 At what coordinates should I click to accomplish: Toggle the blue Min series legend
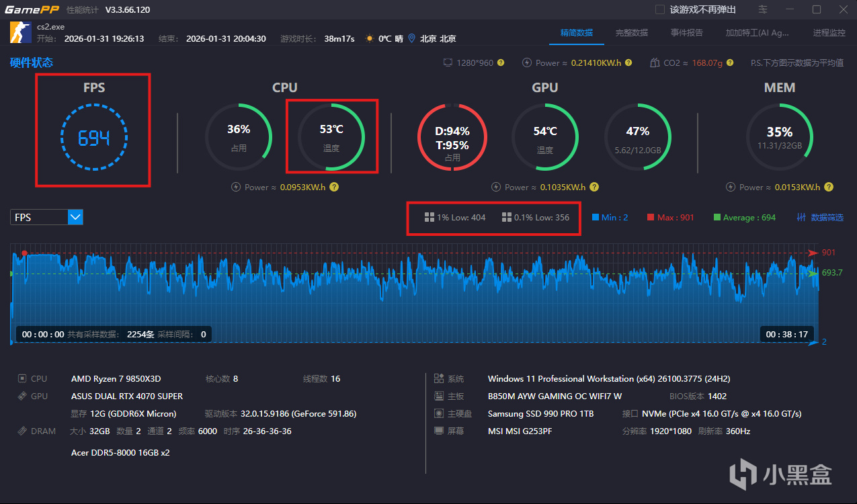(x=610, y=217)
